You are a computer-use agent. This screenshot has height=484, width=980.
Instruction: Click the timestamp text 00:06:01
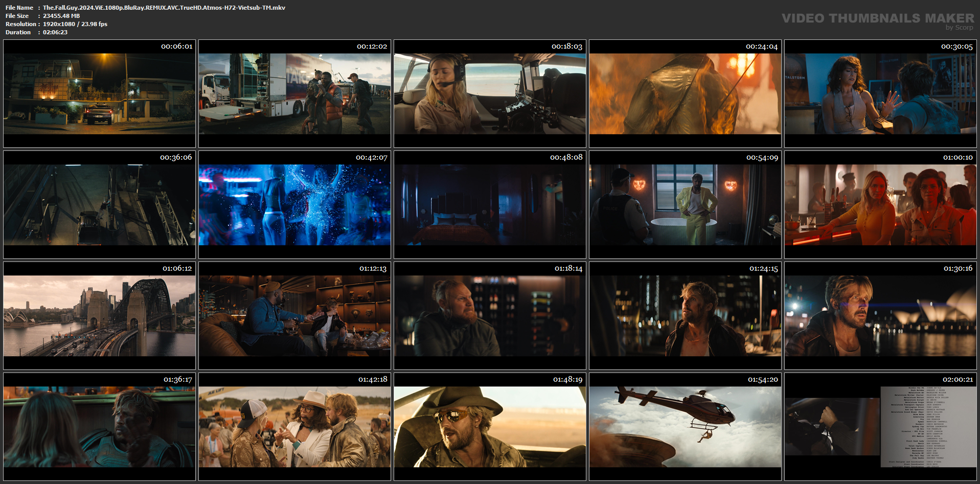click(177, 47)
